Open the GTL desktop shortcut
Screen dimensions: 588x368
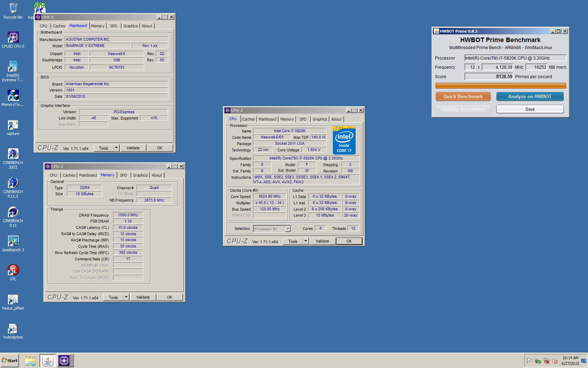13,273
